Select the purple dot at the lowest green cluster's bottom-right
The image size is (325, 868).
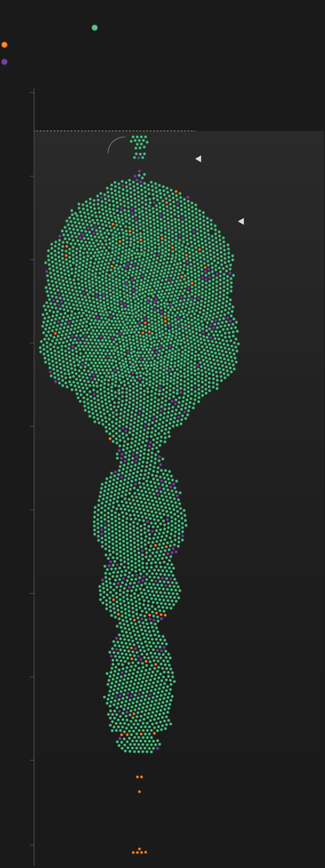(x=158, y=748)
